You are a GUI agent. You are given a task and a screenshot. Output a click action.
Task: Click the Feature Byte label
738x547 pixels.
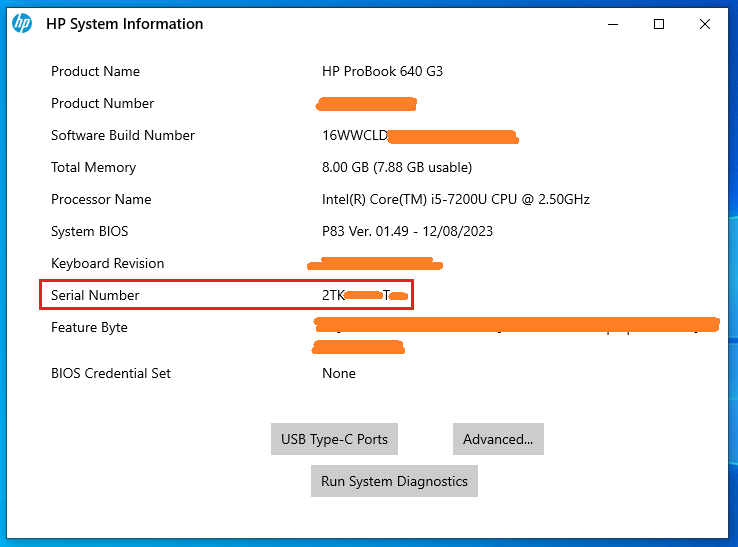(x=89, y=327)
